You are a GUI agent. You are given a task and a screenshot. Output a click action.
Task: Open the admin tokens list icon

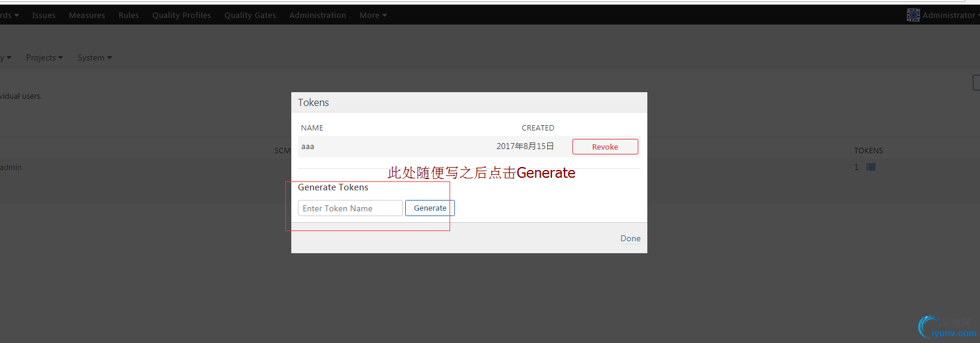[x=871, y=167]
